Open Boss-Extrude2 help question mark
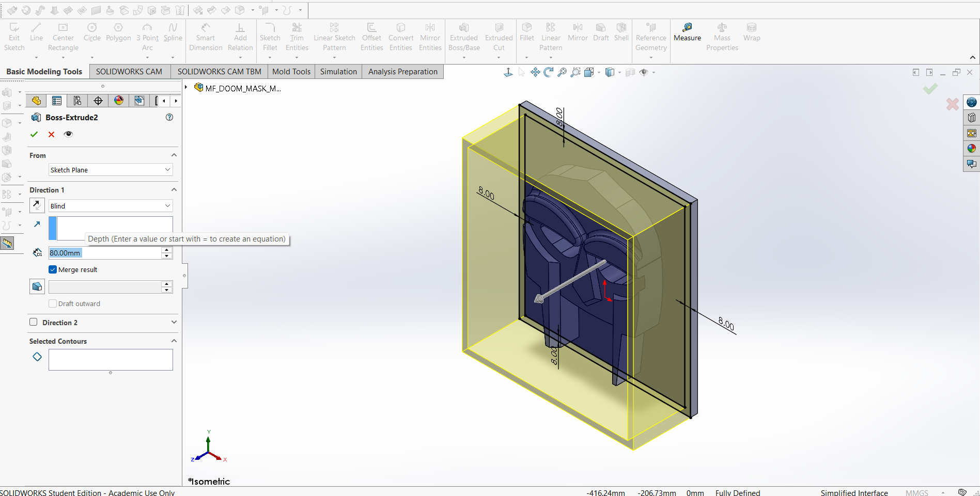The width and height of the screenshot is (980, 496). [x=169, y=117]
